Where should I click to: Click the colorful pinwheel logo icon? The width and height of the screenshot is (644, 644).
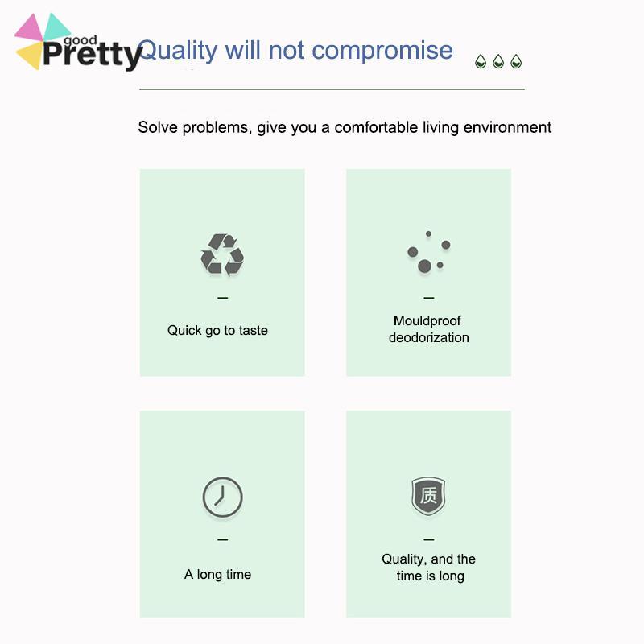tap(40, 40)
